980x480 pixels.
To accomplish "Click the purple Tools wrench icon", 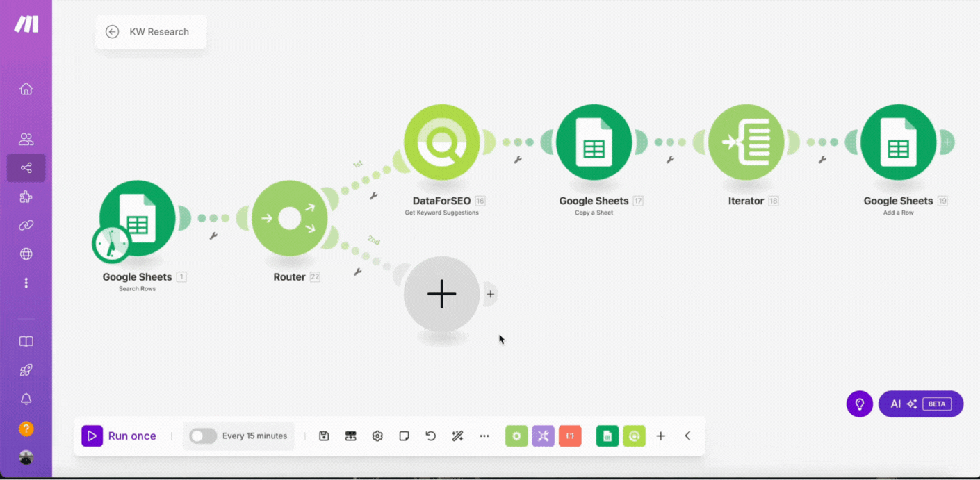I will tap(543, 436).
